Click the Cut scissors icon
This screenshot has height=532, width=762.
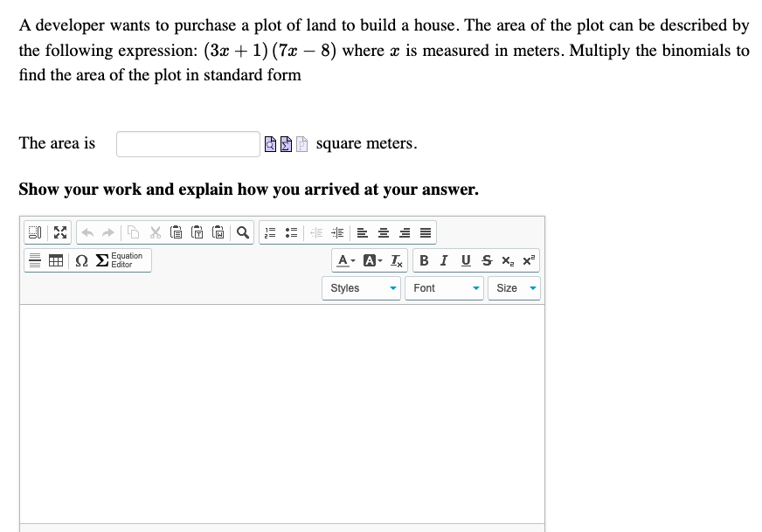click(x=156, y=232)
